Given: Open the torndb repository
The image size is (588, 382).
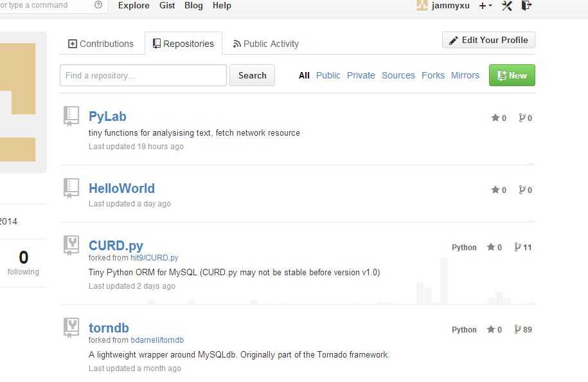Looking at the screenshot, I should (109, 328).
